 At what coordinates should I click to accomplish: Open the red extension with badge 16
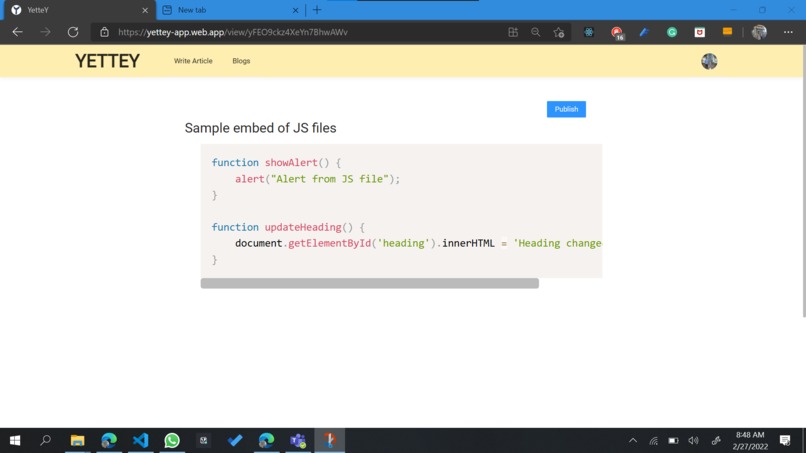click(617, 33)
